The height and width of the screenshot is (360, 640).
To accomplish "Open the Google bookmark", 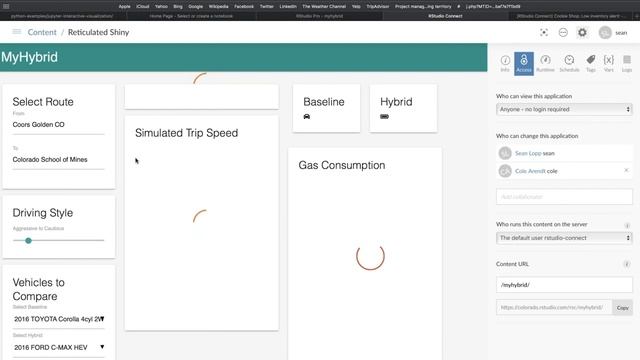I will click(196, 7).
